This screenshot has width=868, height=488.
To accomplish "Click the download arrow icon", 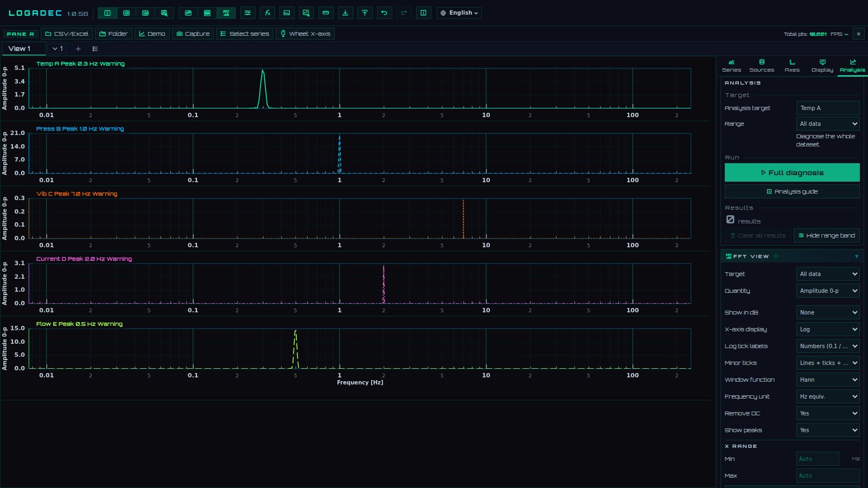I will coord(346,13).
